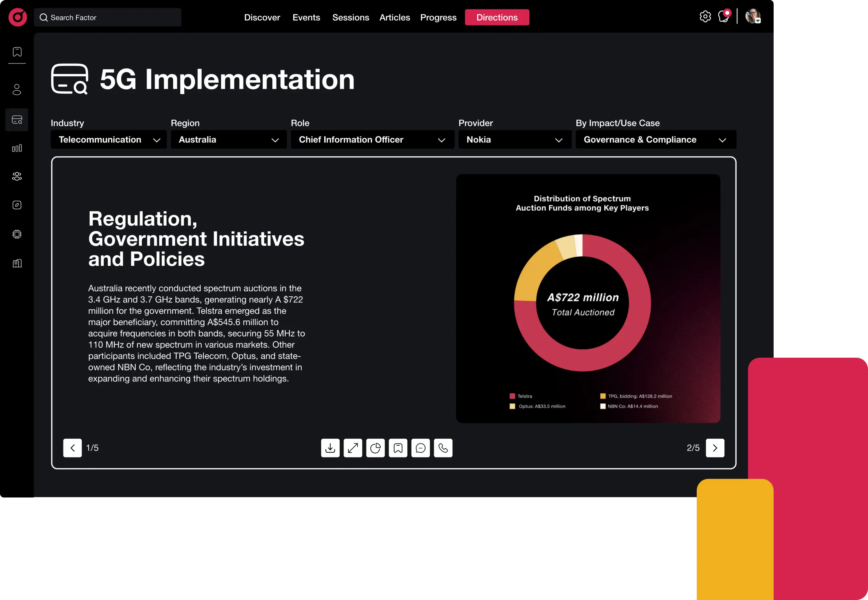This screenshot has height=600, width=868.
Task: Open the bookmark icon in left sidebar
Action: 17,52
